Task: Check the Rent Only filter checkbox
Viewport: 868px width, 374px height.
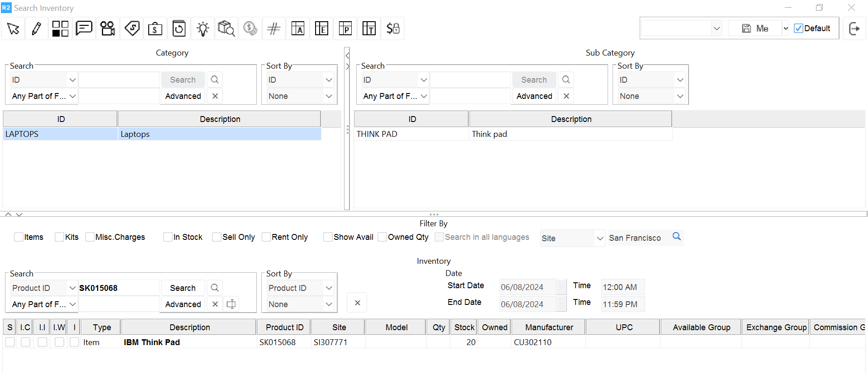Action: coord(266,237)
